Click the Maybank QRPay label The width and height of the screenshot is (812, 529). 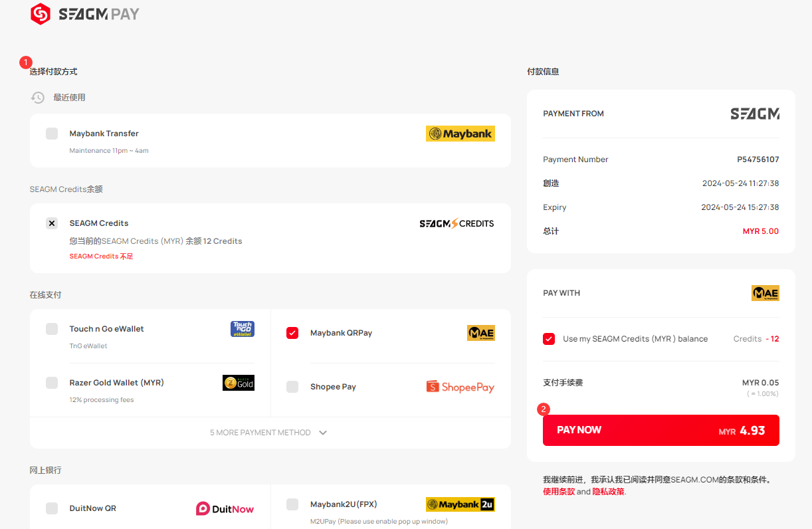pyautogui.click(x=342, y=333)
